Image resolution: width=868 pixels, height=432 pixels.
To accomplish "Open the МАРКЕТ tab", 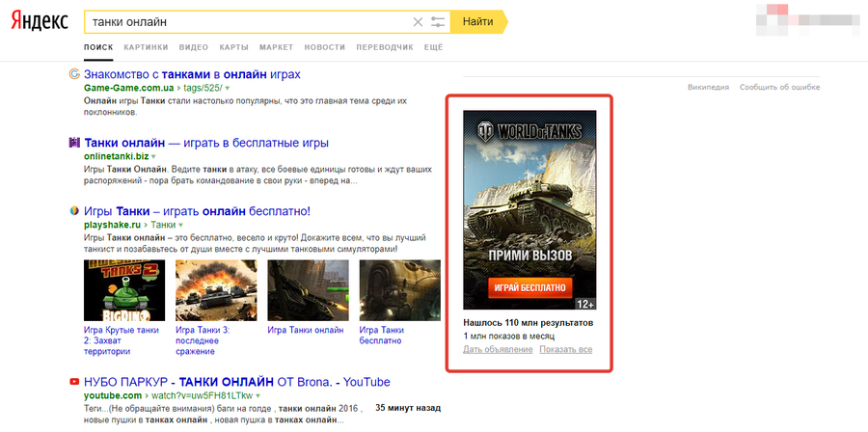I will tap(276, 47).
